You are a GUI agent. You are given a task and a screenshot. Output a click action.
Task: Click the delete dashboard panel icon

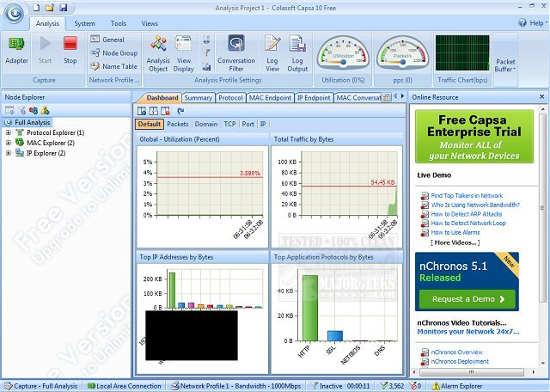click(165, 111)
